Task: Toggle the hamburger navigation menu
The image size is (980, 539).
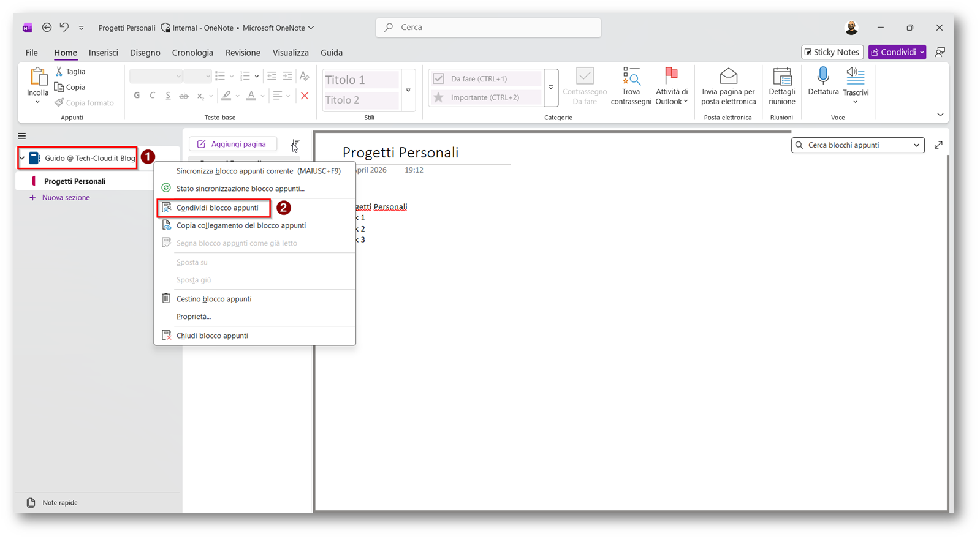Action: click(x=22, y=136)
